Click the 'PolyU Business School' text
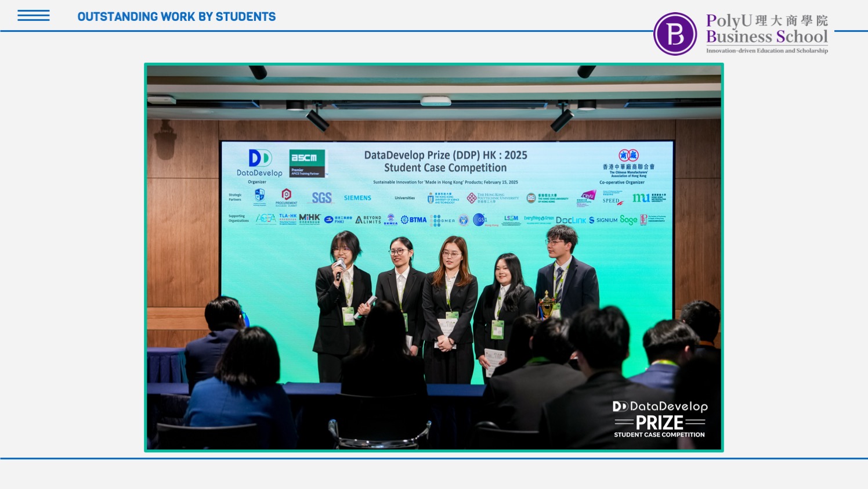The height and width of the screenshot is (489, 868). 766,29
